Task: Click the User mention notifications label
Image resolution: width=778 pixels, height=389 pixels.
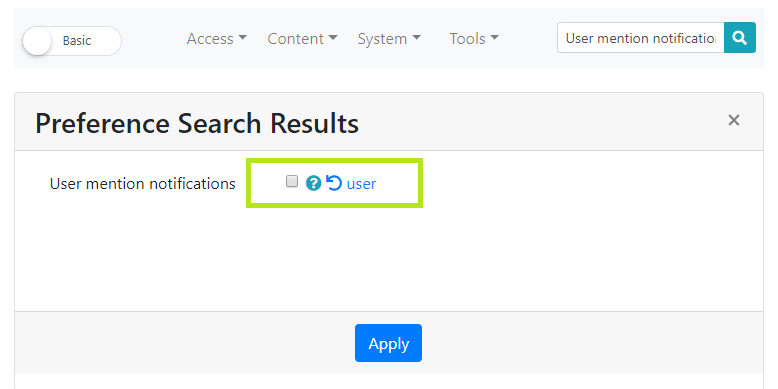Action: pyautogui.click(x=142, y=184)
